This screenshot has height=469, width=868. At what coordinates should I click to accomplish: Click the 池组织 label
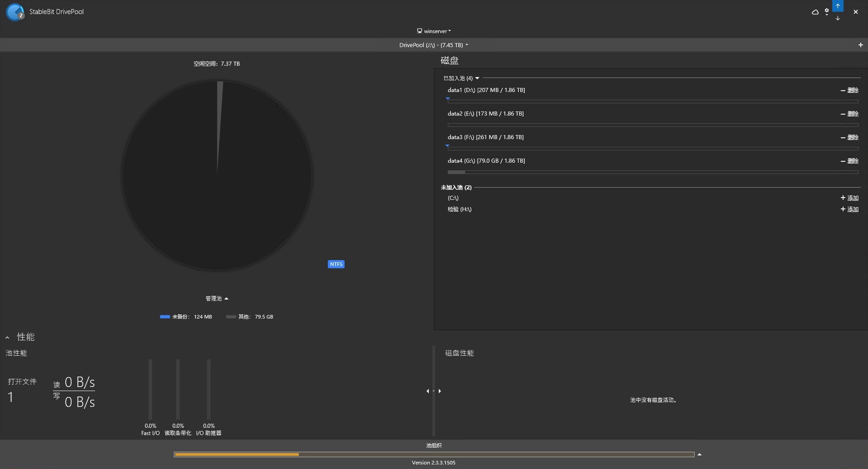(x=434, y=446)
